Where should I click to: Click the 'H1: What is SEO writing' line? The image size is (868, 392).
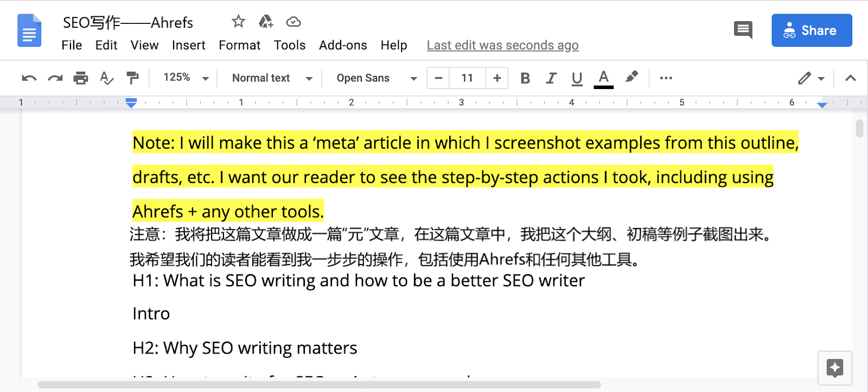click(x=359, y=281)
